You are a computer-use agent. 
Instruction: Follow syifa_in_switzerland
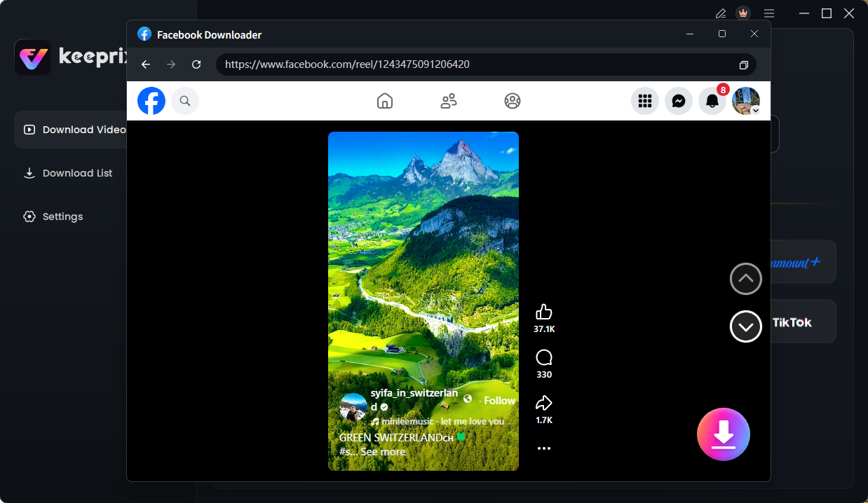click(499, 400)
